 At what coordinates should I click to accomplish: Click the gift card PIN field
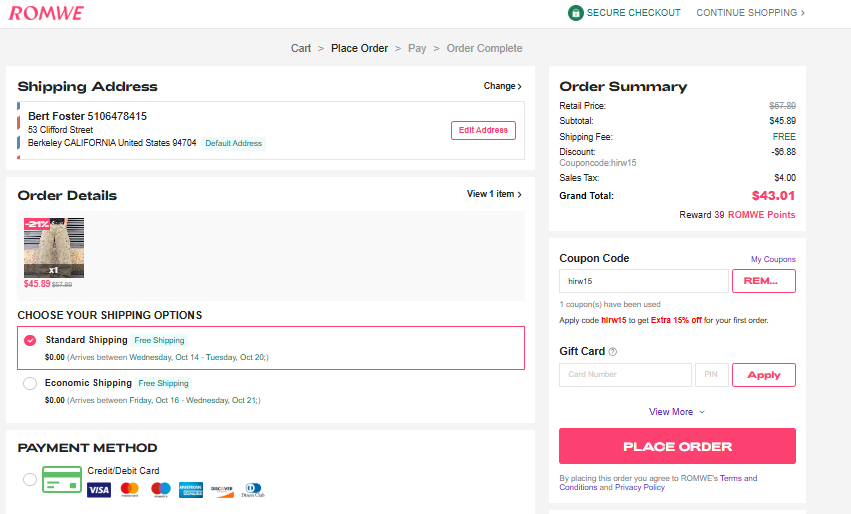click(712, 375)
